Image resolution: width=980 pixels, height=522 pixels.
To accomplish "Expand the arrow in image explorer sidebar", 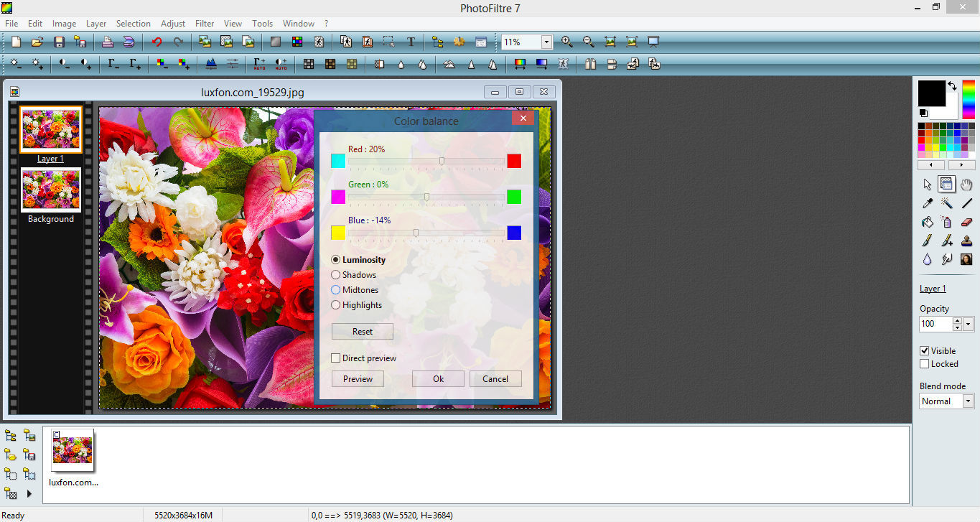I will [x=29, y=493].
